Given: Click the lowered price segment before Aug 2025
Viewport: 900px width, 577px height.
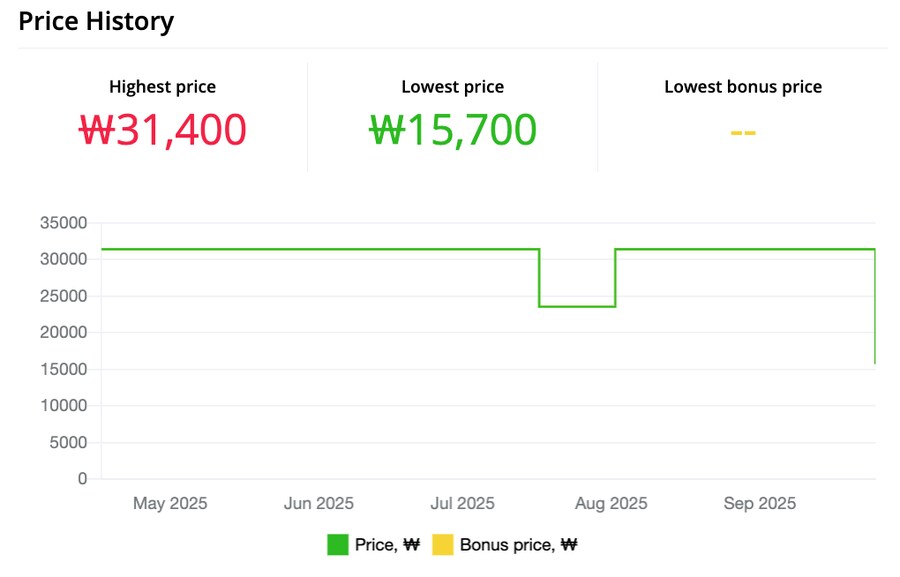Looking at the screenshot, I should pyautogui.click(x=577, y=306).
